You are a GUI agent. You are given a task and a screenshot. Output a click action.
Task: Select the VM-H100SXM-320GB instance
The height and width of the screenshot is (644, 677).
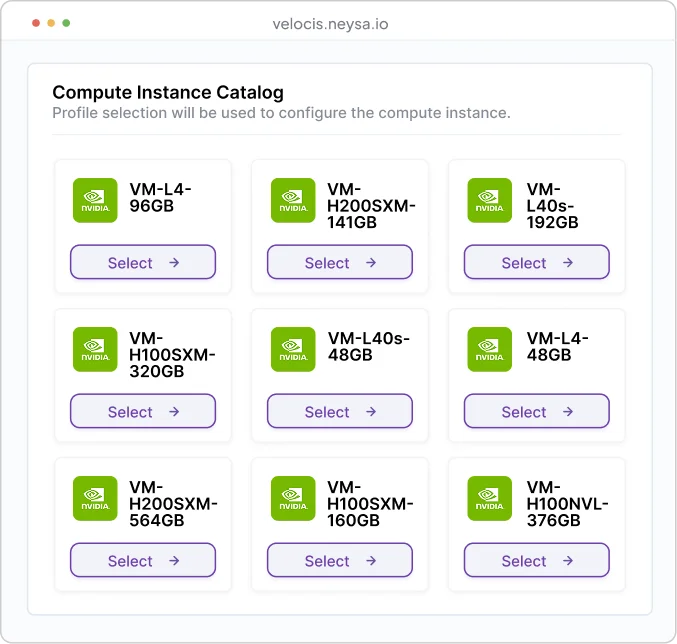click(143, 411)
